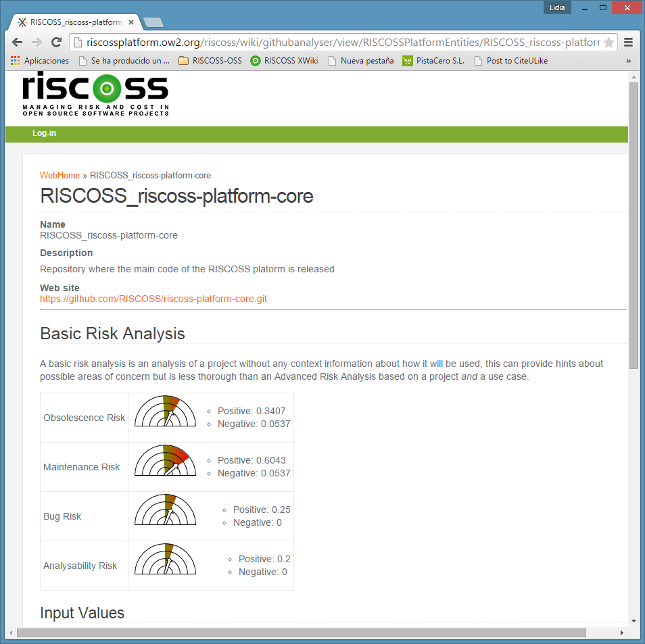The height and width of the screenshot is (644, 645).
Task: Click the Log-in link
Action: (x=44, y=133)
